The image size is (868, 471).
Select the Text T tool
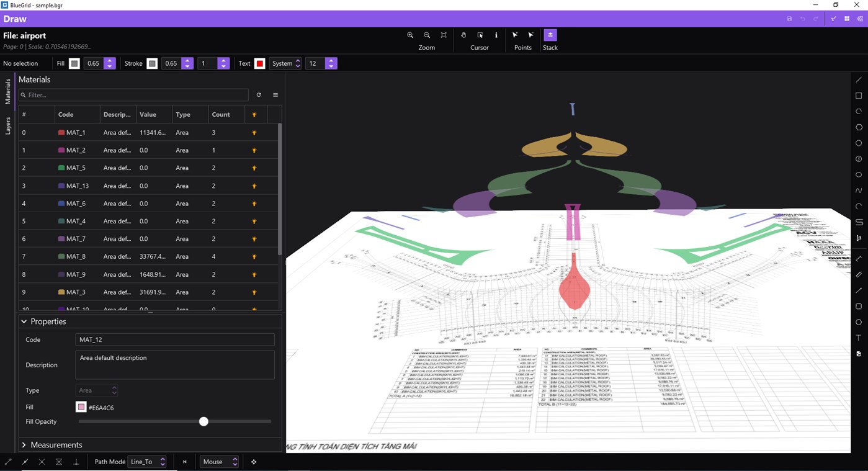(x=859, y=338)
